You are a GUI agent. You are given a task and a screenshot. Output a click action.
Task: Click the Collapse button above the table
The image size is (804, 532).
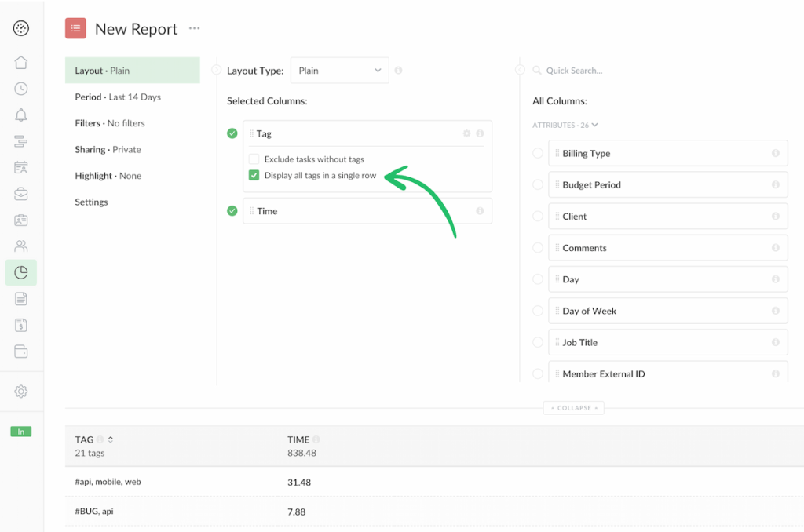(x=573, y=407)
